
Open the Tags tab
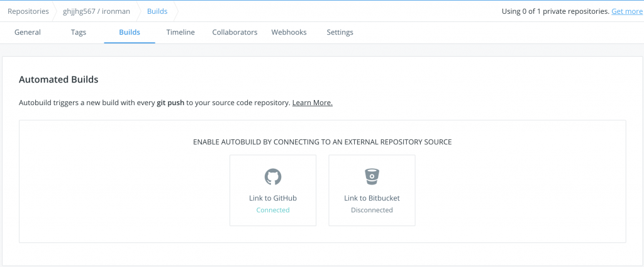pyautogui.click(x=79, y=32)
